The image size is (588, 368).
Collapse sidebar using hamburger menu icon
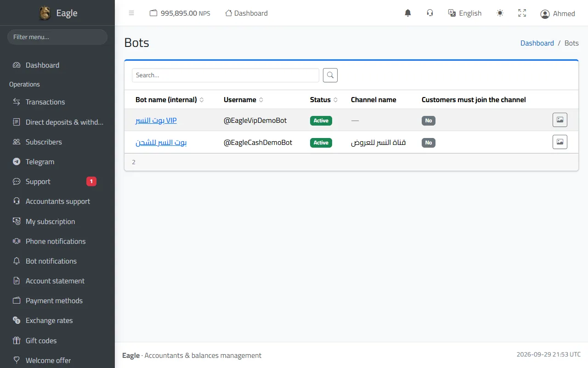131,13
